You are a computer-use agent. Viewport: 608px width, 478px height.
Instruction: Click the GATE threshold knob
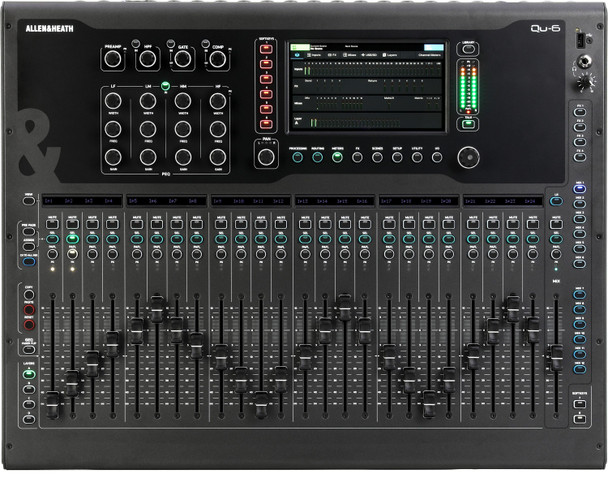(183, 59)
